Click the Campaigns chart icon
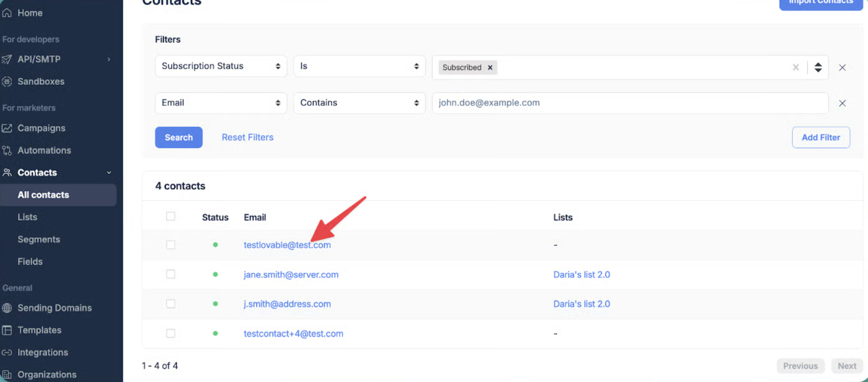This screenshot has height=382, width=868. coord(7,128)
